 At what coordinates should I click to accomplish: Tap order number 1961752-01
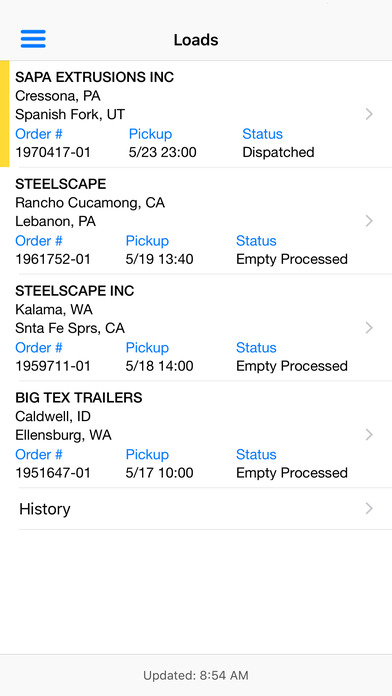53,259
